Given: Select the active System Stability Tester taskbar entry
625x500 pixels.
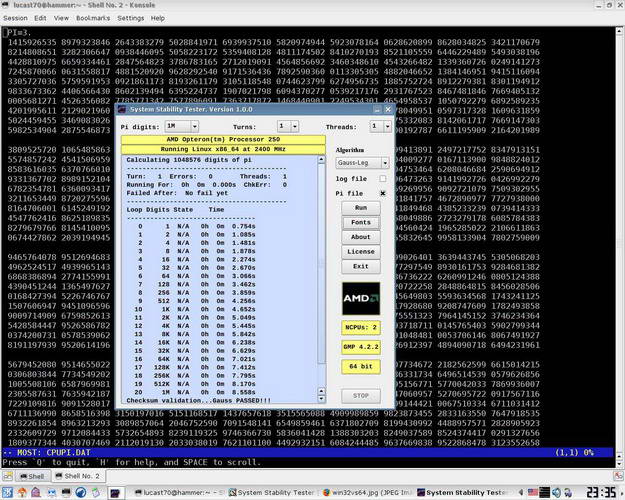Looking at the screenshot, I should tap(462, 493).
